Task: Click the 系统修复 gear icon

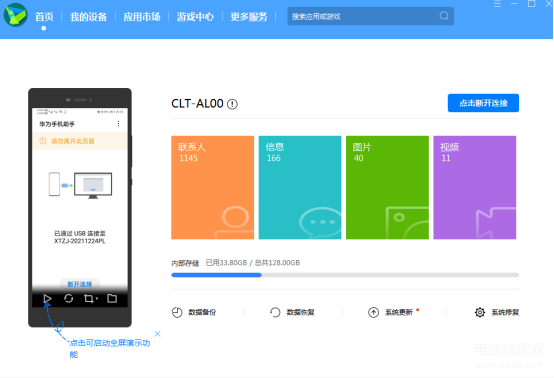Action: pos(480,312)
